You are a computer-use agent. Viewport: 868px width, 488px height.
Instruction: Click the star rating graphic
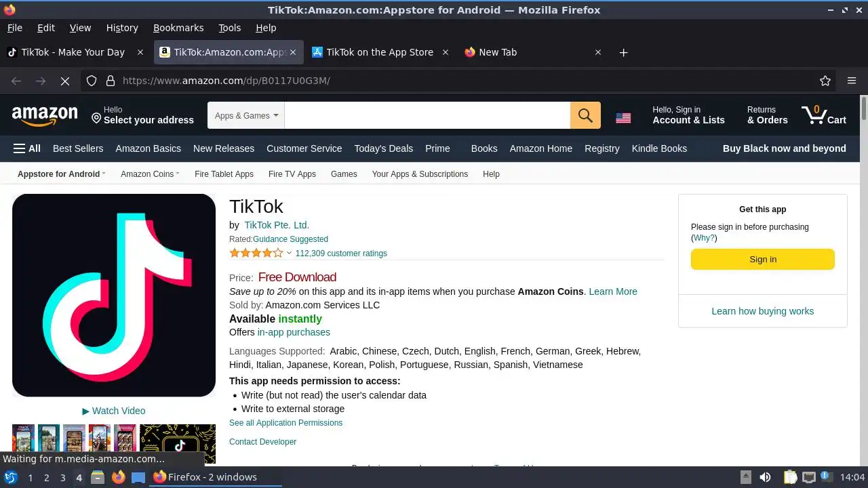[x=256, y=253]
